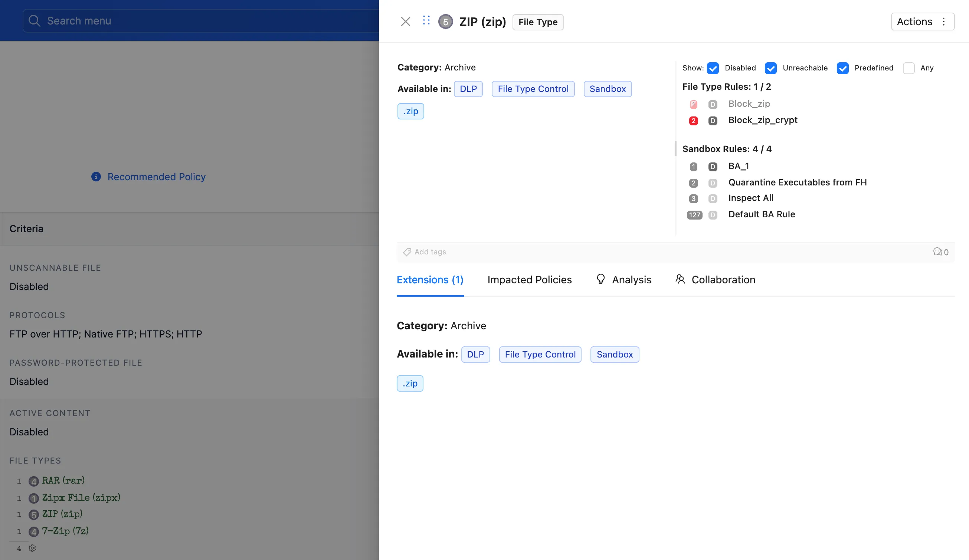
Task: Switch to the Impacted Policies tab
Action: pyautogui.click(x=529, y=279)
